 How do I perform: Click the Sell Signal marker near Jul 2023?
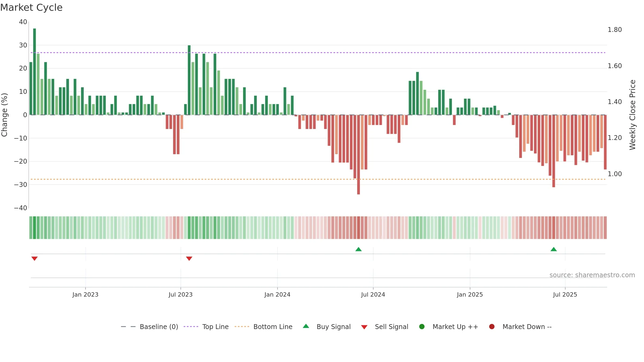(x=189, y=258)
